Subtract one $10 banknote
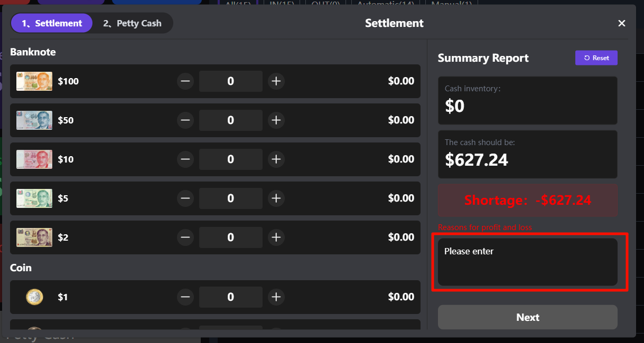 click(185, 159)
